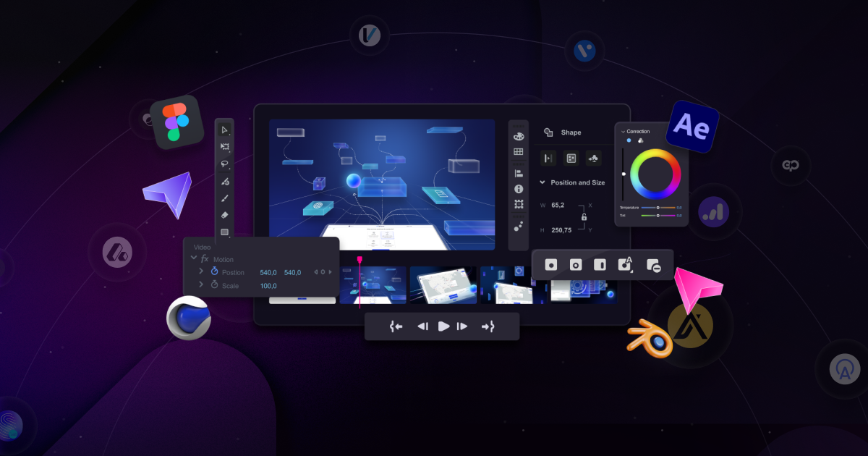Viewport: 868px width, 456px height.
Task: Click a video clip thumbnail in the timeline
Action: tap(441, 284)
